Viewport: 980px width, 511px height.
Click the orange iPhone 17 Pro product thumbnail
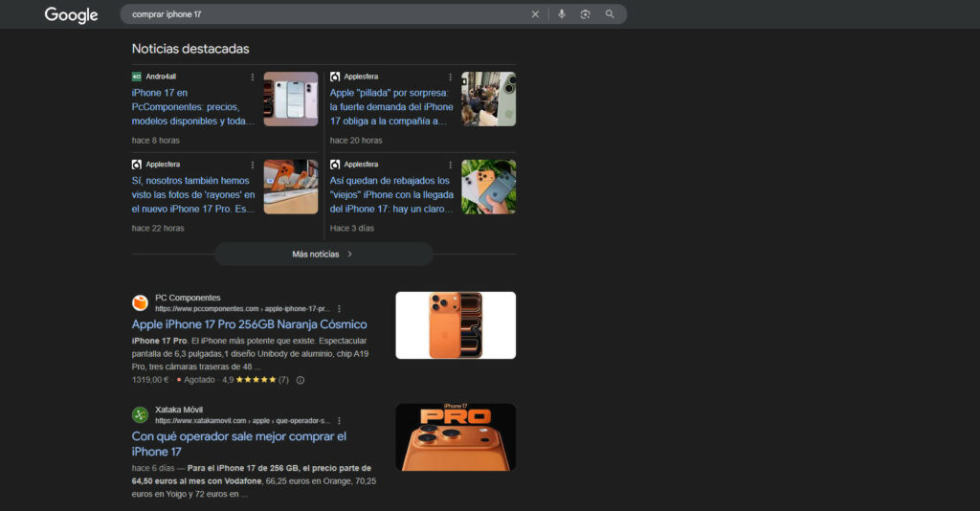(x=456, y=325)
